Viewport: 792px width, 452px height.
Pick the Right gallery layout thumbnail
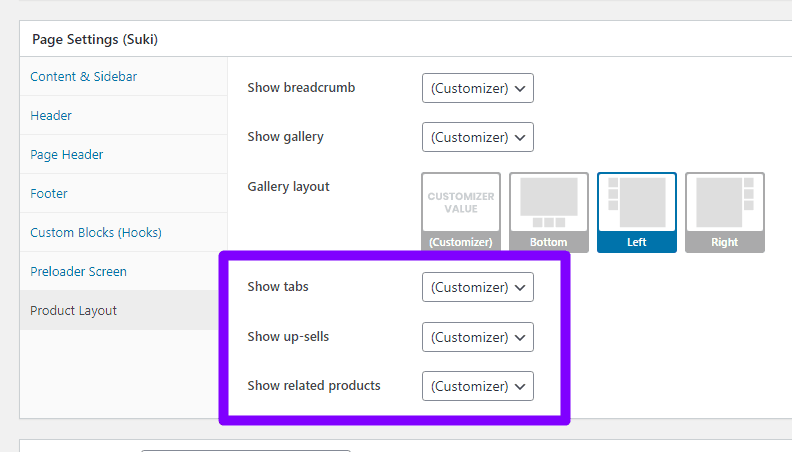pyautogui.click(x=724, y=212)
